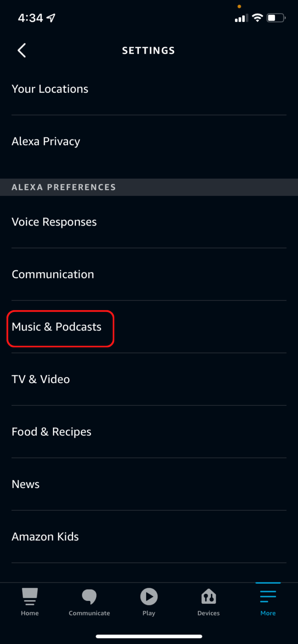Open Voice Responses preferences

click(54, 222)
